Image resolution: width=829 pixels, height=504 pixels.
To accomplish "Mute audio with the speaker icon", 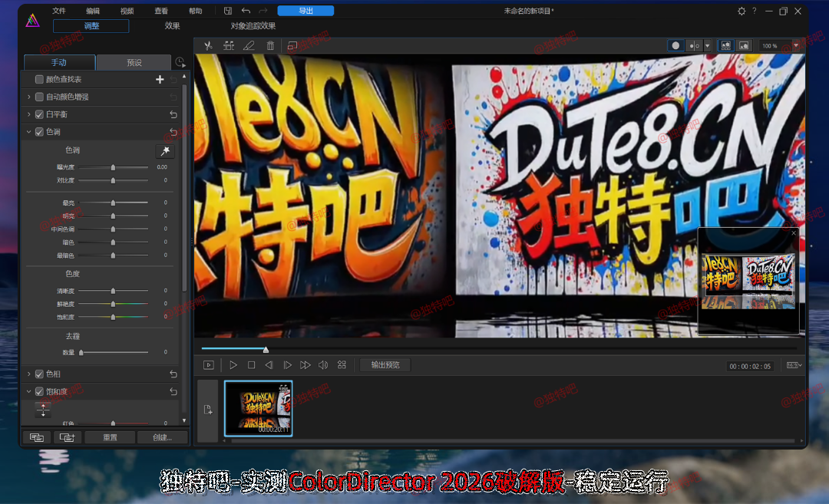I will 323,365.
